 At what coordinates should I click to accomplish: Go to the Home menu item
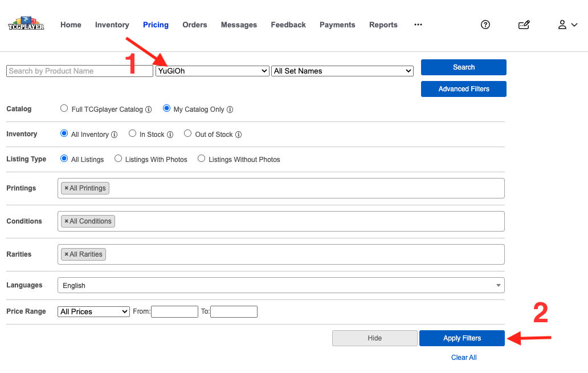point(71,25)
